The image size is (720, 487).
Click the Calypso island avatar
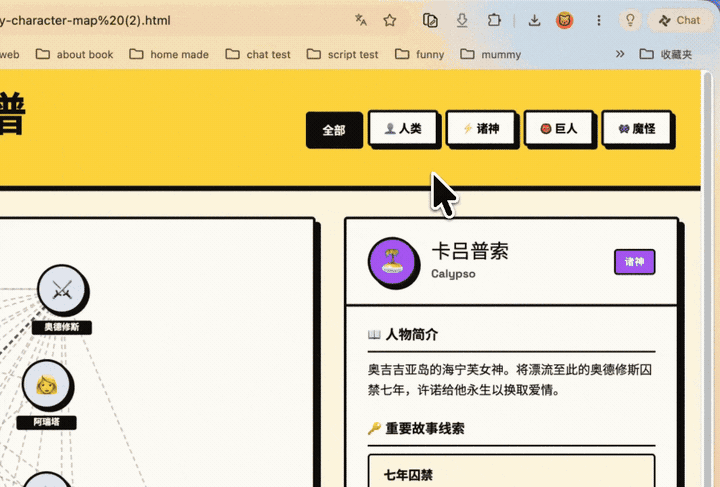click(x=392, y=262)
